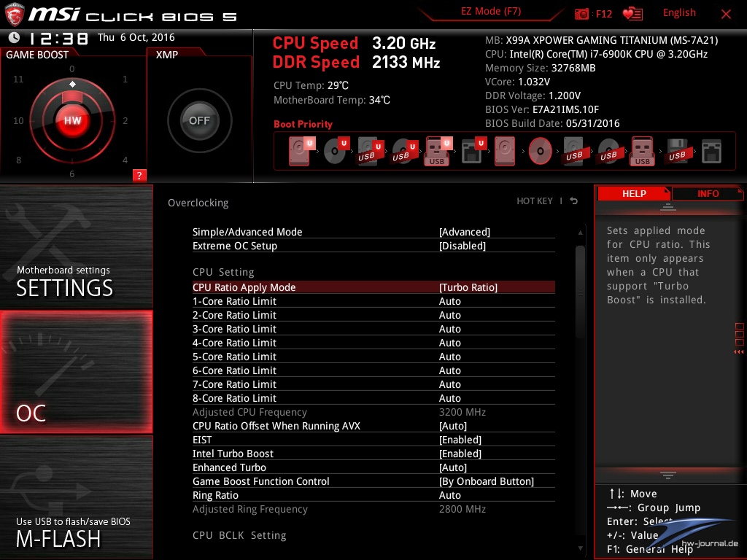Click the collapse handle at top of Help panel
Image resolution: width=747 pixels, height=560 pixels.
coord(668,206)
